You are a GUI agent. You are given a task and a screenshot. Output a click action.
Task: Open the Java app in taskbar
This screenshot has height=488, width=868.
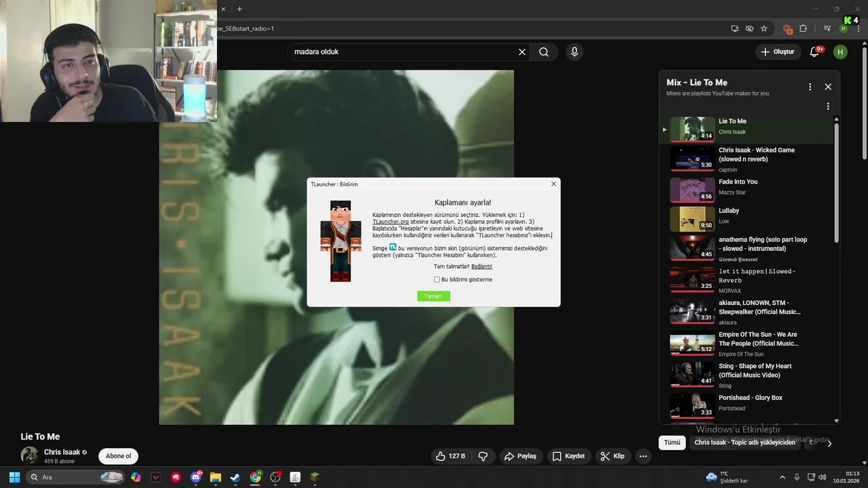coord(295,477)
